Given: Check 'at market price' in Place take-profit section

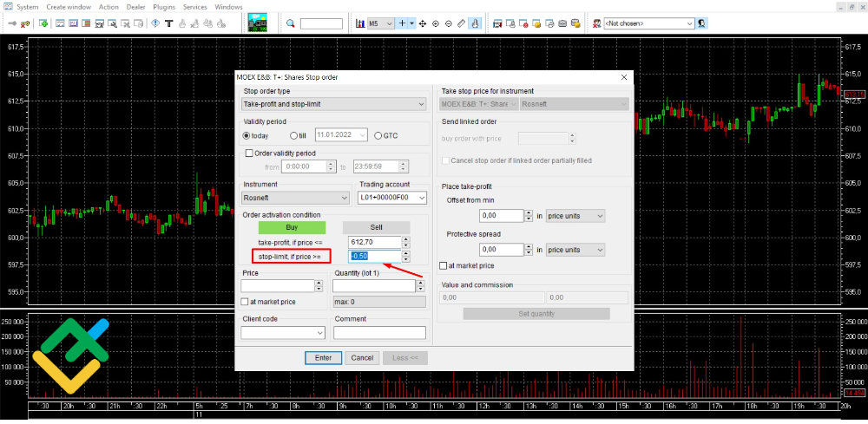Looking at the screenshot, I should [443, 266].
